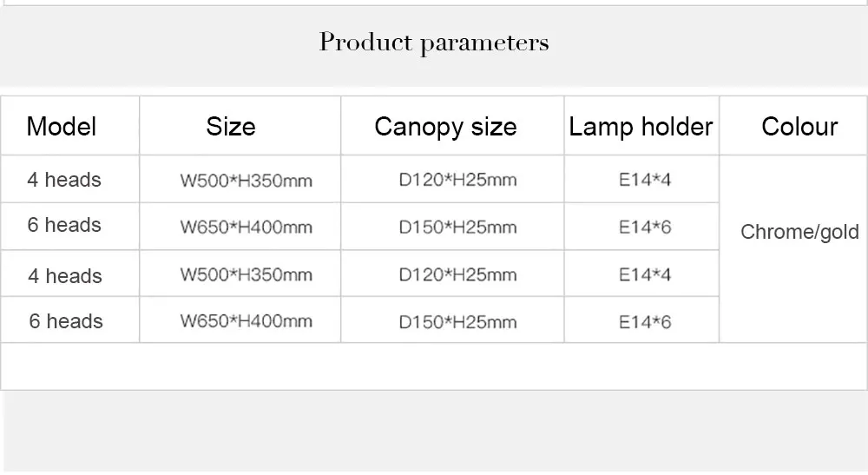Viewport: 868px width, 475px height.
Task: Click the Lamp holder column header
Action: point(641,127)
